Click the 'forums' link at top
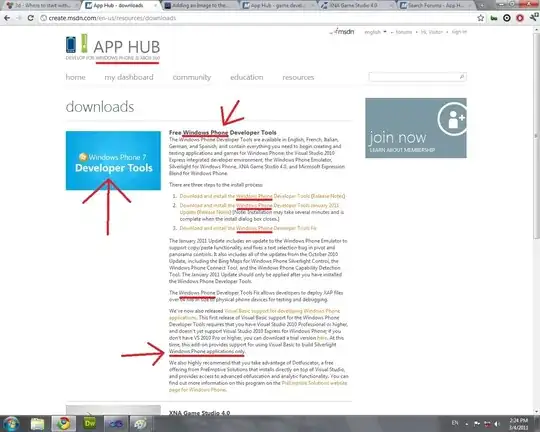Viewport: 540px width, 432px height. 404,32
